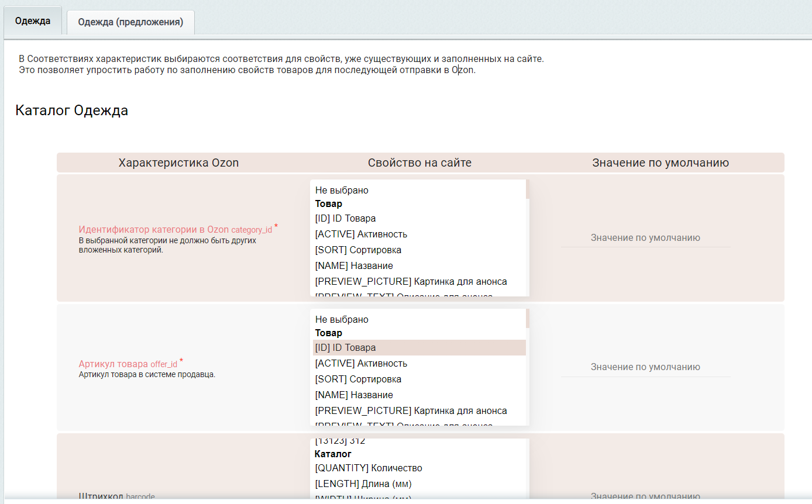812x504 pixels.
Task: Select Не выбрано in category_id property list
Action: click(x=342, y=190)
